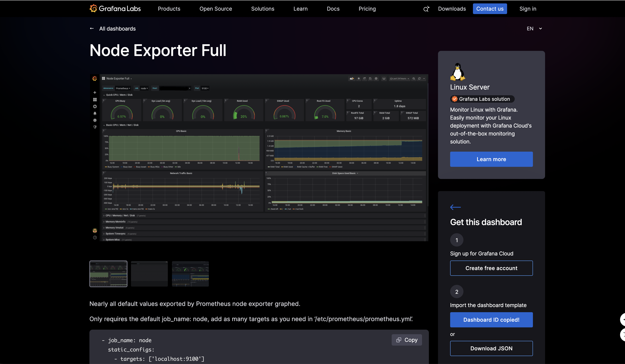Click the blue left arrow above Get this dashboard
Screen dimensions: 625x364
[x=455, y=207]
